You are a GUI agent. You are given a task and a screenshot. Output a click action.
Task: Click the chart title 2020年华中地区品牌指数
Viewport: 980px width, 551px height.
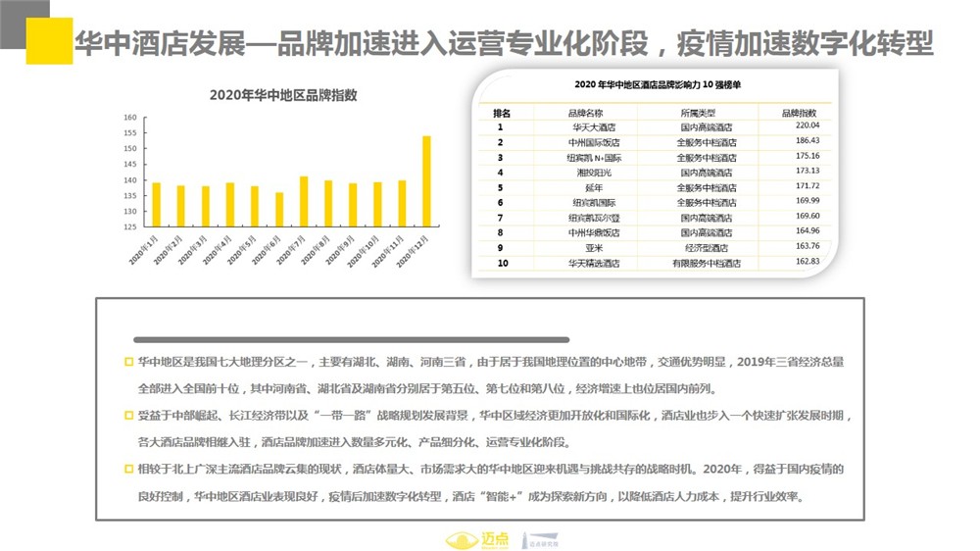[283, 95]
